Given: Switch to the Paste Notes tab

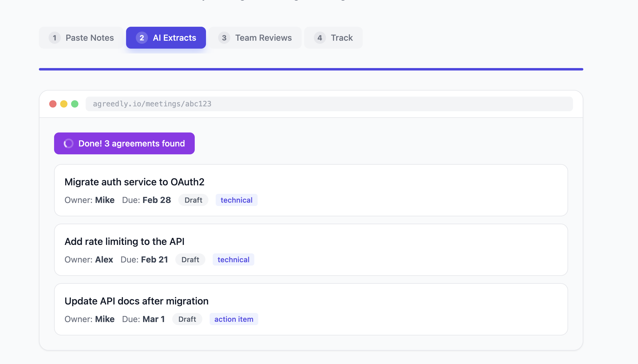Looking at the screenshot, I should click(x=81, y=38).
